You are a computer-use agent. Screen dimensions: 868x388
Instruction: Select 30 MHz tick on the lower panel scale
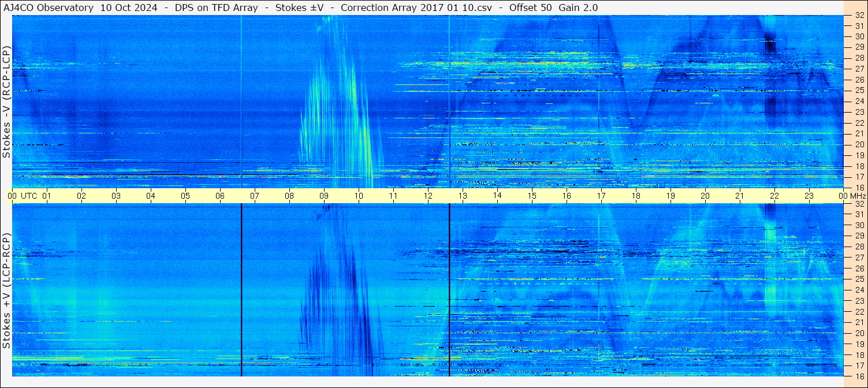point(859,225)
